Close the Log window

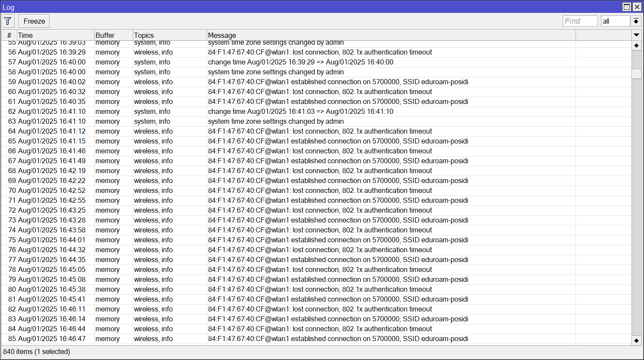pyautogui.click(x=637, y=7)
